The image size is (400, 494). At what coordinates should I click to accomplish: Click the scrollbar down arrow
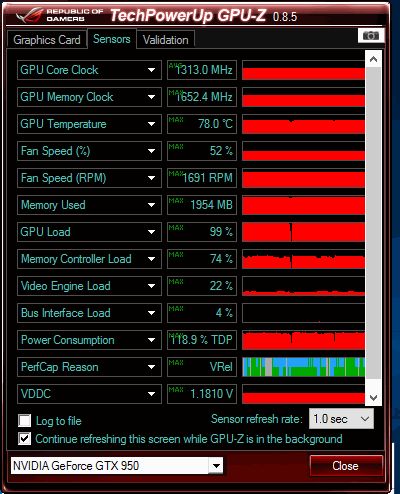(373, 397)
